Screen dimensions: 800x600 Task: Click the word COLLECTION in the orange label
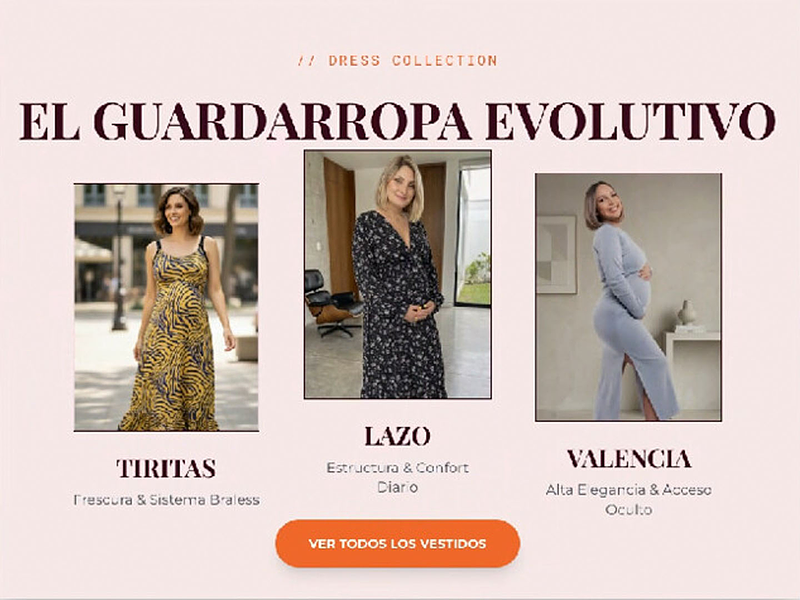pyautogui.click(x=444, y=60)
